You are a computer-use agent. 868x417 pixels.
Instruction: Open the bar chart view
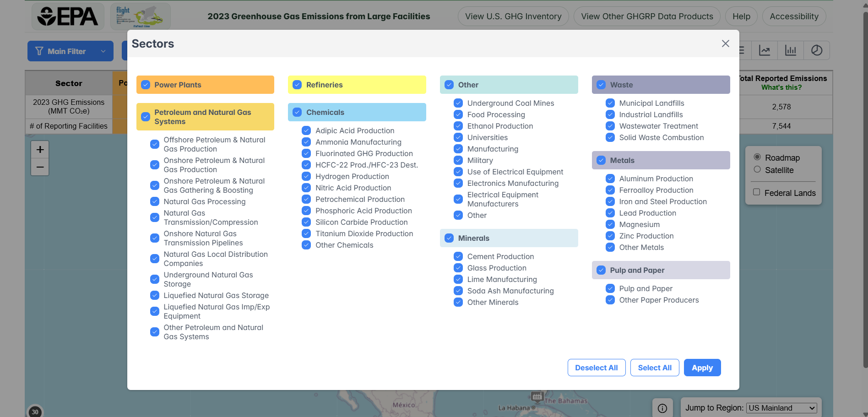click(791, 50)
